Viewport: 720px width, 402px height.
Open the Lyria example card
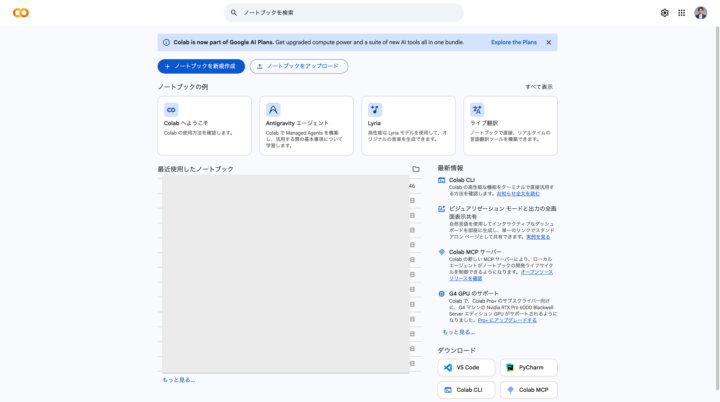coord(408,125)
